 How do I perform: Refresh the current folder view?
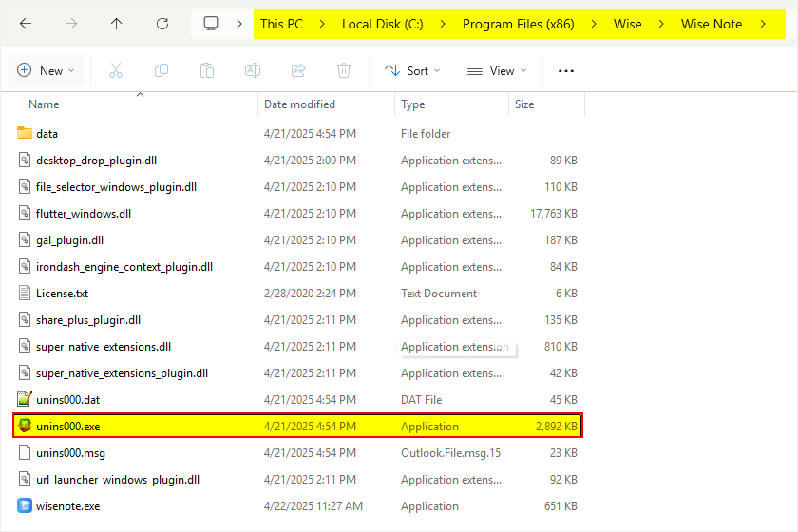[x=162, y=24]
